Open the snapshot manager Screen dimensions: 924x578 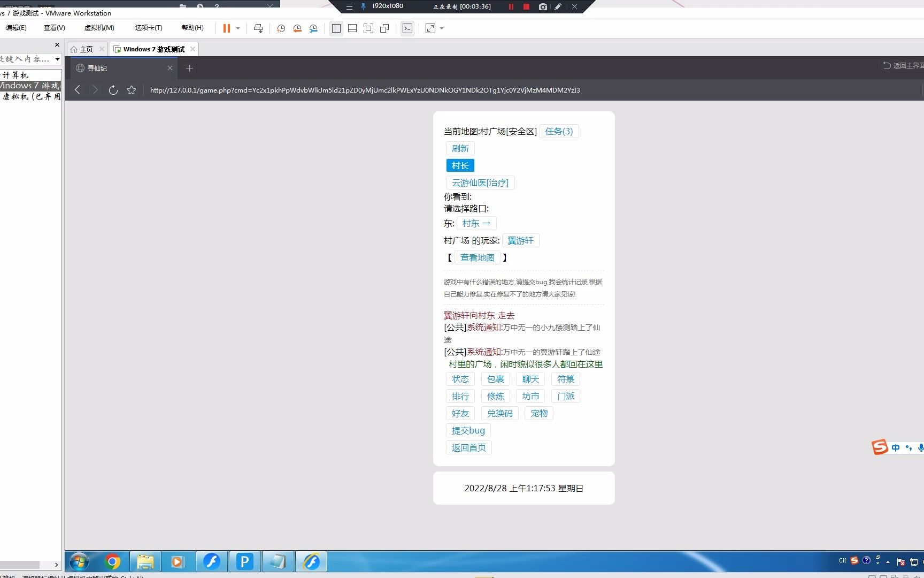point(313,28)
